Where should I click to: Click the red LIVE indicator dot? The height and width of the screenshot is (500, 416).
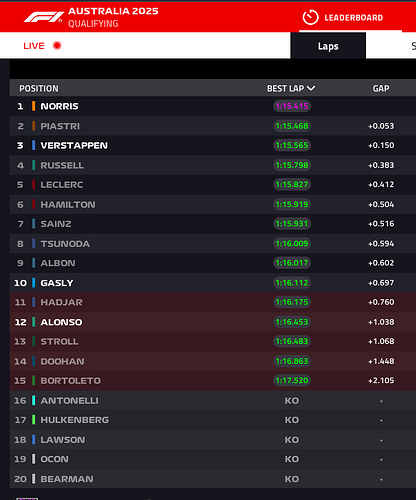57,45
